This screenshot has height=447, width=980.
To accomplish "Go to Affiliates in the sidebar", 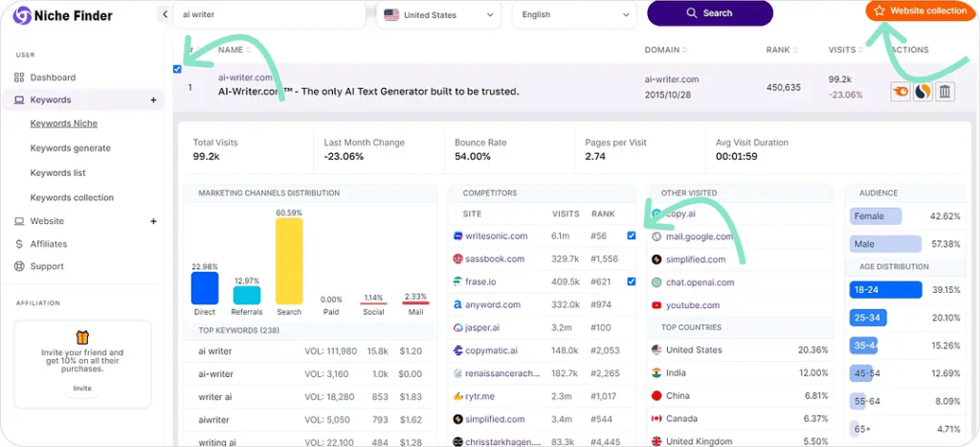I will [49, 244].
